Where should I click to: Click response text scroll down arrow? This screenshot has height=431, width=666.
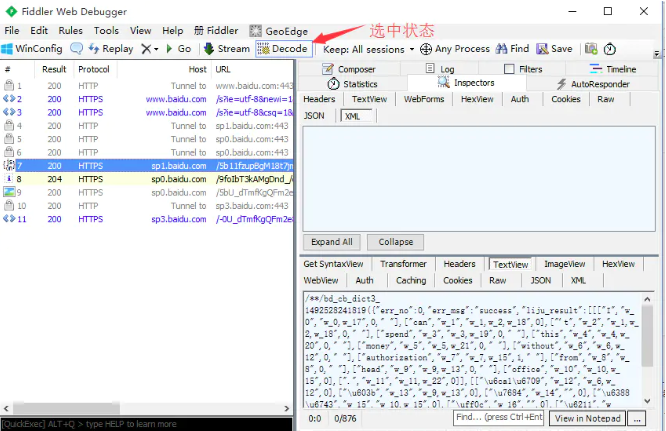point(647,401)
